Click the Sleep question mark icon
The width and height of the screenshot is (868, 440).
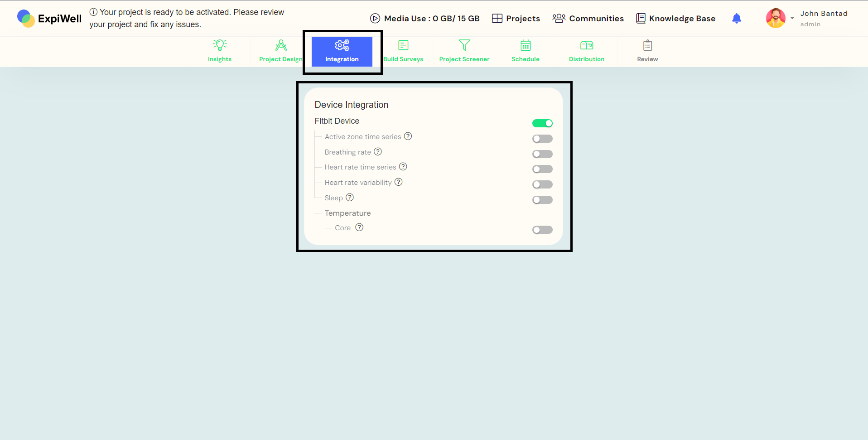click(350, 198)
